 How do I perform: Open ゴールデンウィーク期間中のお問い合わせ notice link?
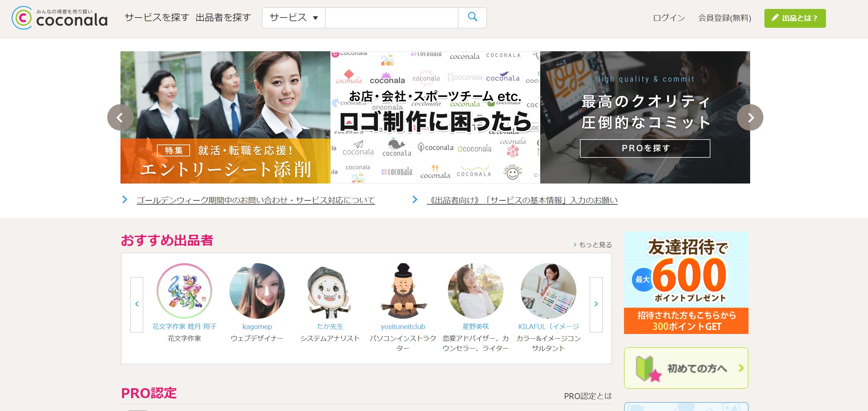coord(256,200)
